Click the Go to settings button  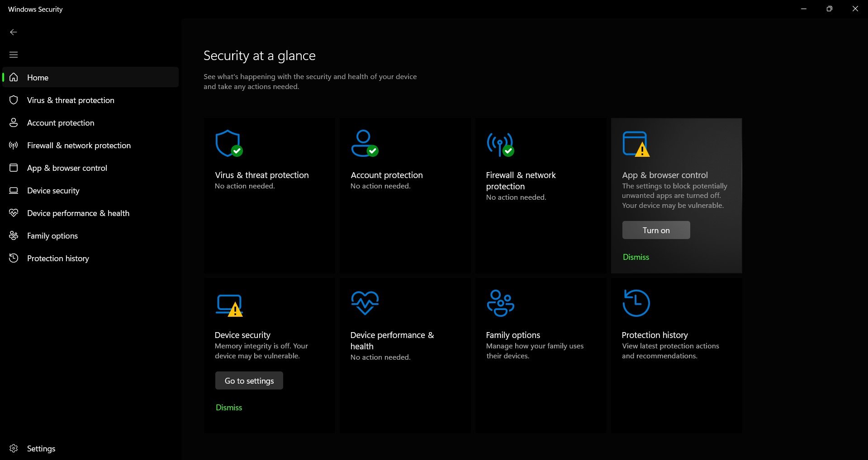(x=249, y=380)
